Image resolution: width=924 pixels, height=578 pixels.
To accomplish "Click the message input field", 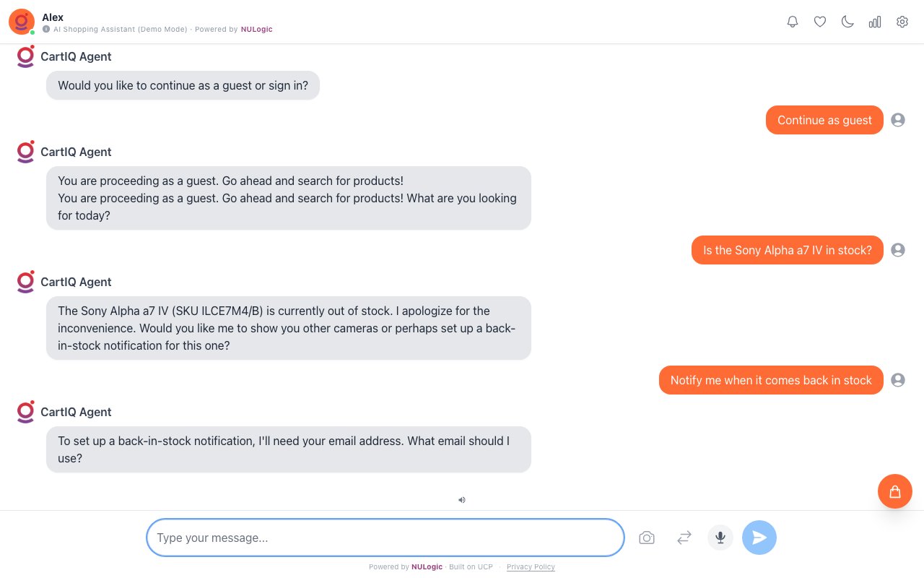I will tap(385, 538).
